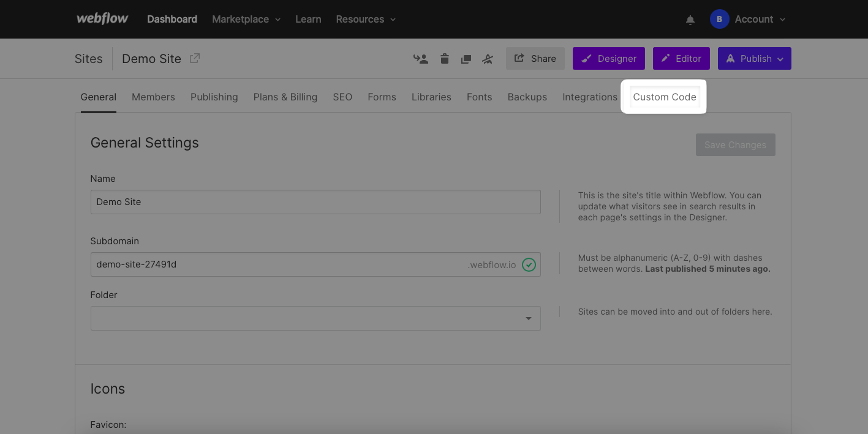Click the Name input field

pos(315,201)
